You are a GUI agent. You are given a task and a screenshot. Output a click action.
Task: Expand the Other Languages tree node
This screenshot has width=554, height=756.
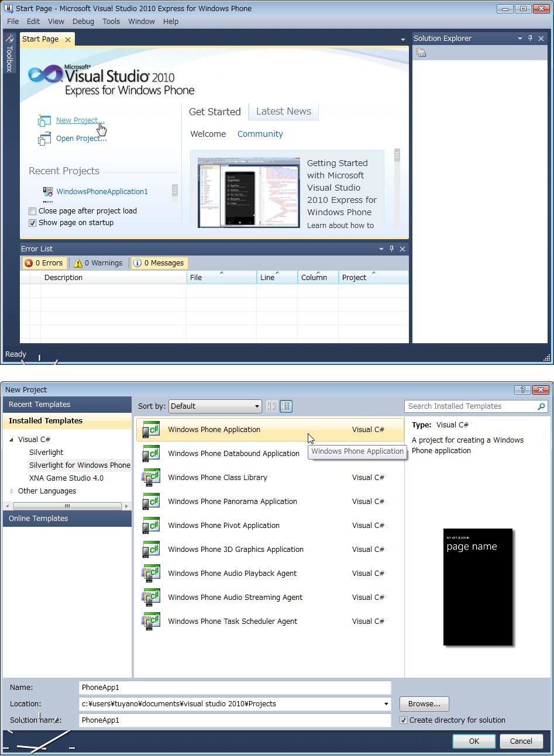click(12, 491)
